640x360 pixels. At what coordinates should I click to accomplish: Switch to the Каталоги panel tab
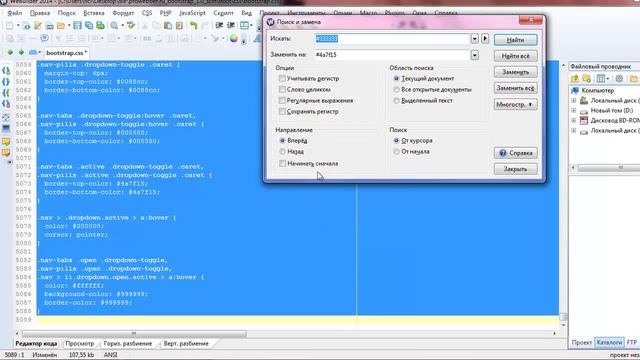[609, 342]
